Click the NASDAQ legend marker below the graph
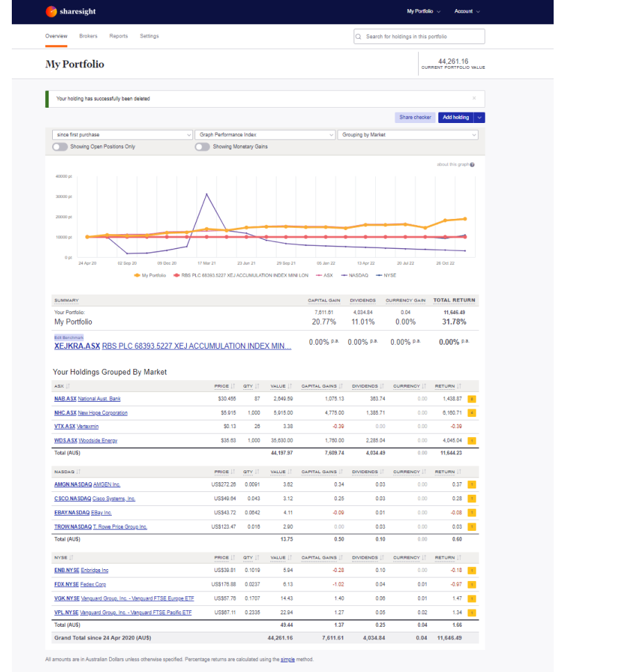The height and width of the screenshot is (672, 637). coord(345,274)
